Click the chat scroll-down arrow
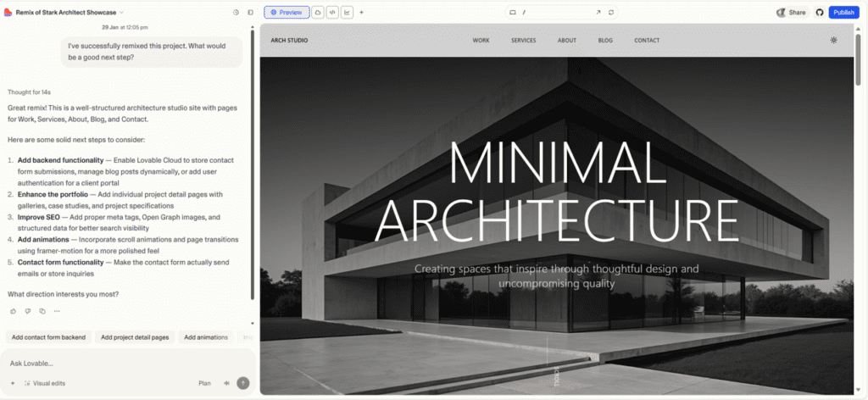 (253, 323)
